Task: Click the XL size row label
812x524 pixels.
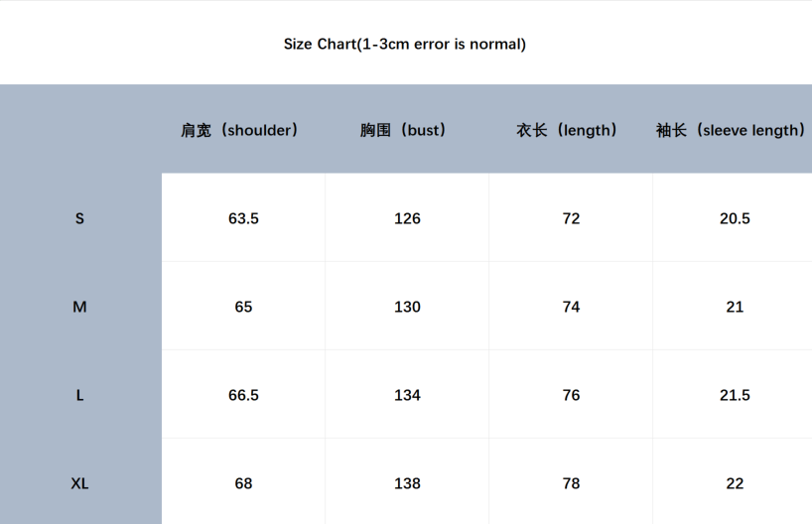Action: pos(80,483)
